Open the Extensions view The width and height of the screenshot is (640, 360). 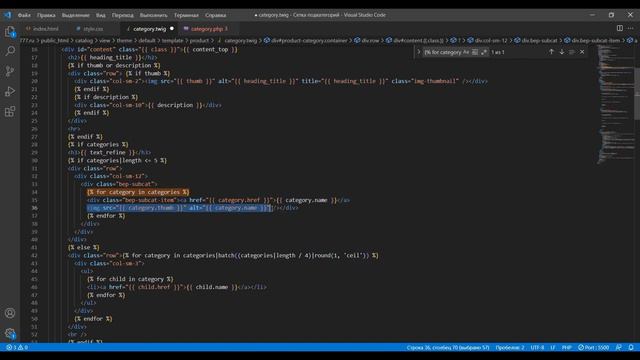(10, 111)
